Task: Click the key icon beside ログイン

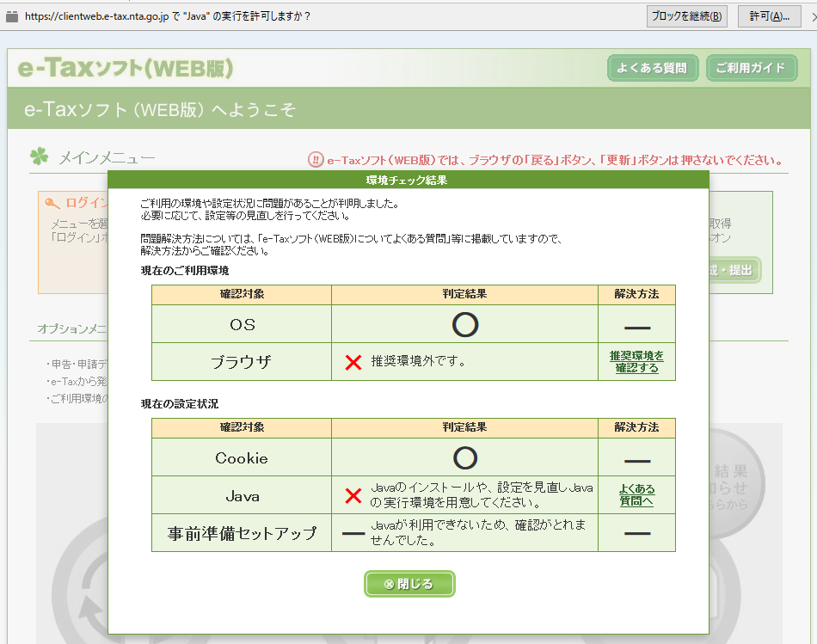Action: [x=52, y=203]
